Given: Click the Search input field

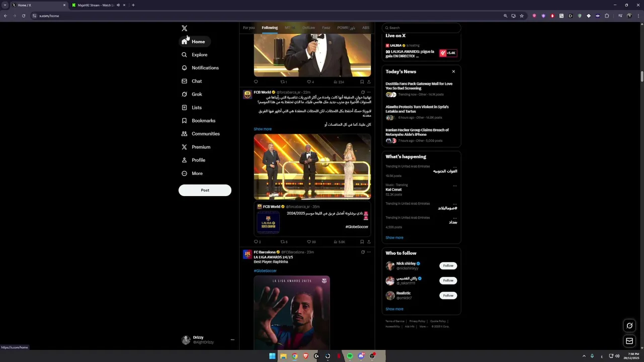Looking at the screenshot, I should tap(422, 28).
